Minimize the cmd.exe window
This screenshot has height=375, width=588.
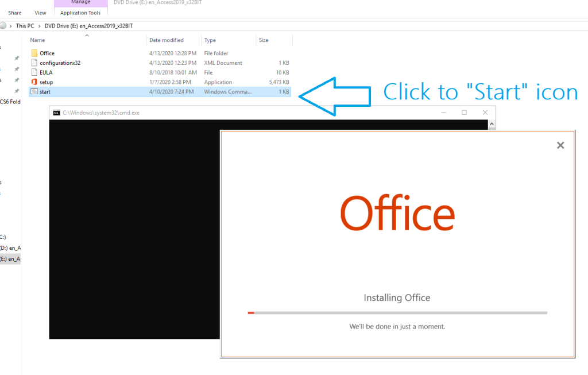[x=444, y=113]
